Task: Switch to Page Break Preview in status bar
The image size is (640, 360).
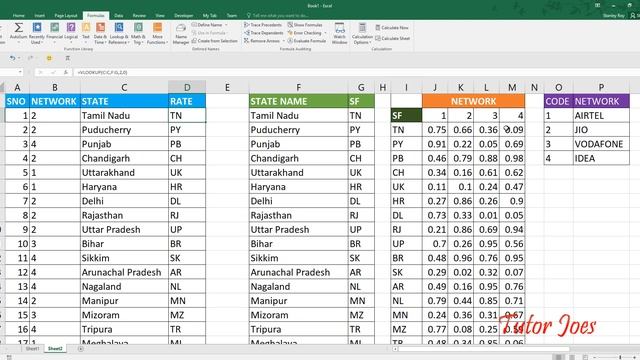Action: point(585,357)
